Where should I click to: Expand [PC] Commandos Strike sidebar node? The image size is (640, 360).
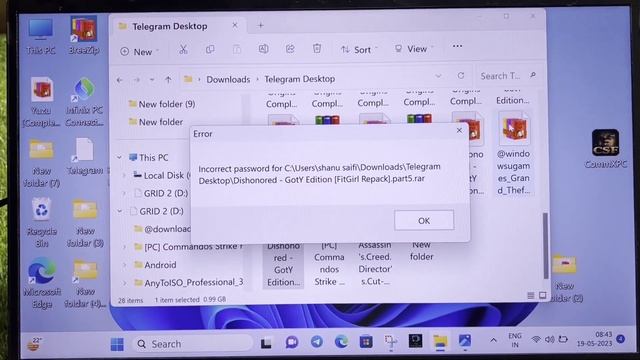[x=124, y=247]
